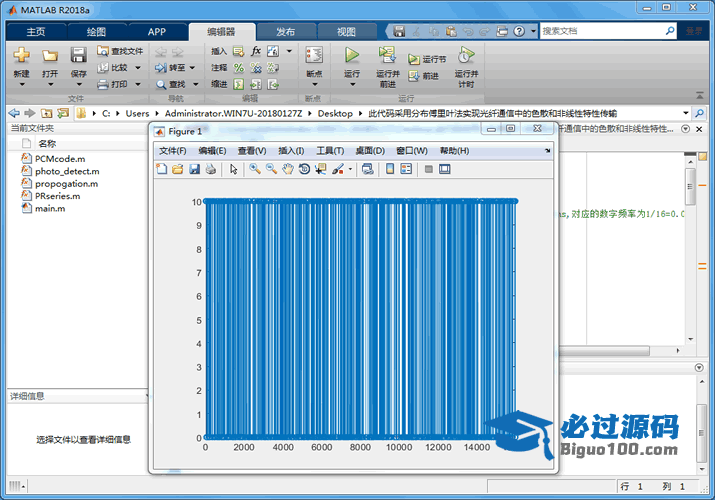Open the New (新建) dropdown arrow
This screenshot has width=715, height=500.
pos(21,85)
